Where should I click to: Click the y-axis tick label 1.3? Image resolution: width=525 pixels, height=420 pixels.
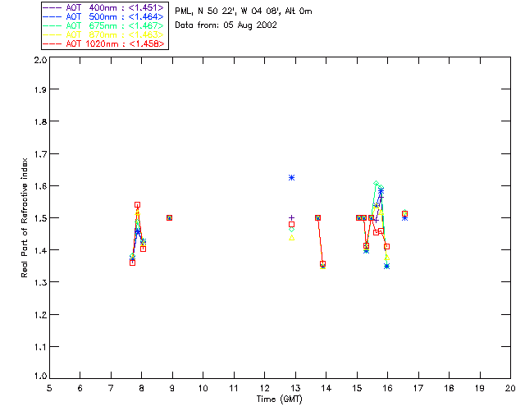coord(40,282)
